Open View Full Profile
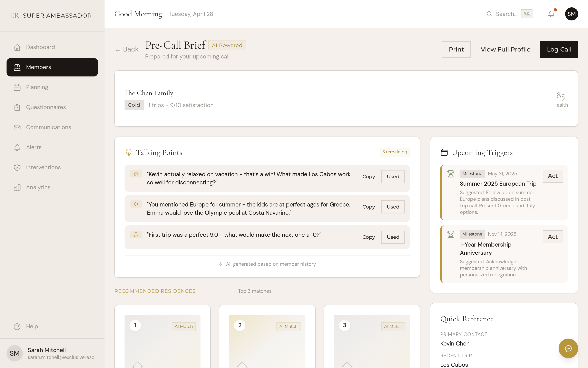588x368 pixels. (x=505, y=49)
